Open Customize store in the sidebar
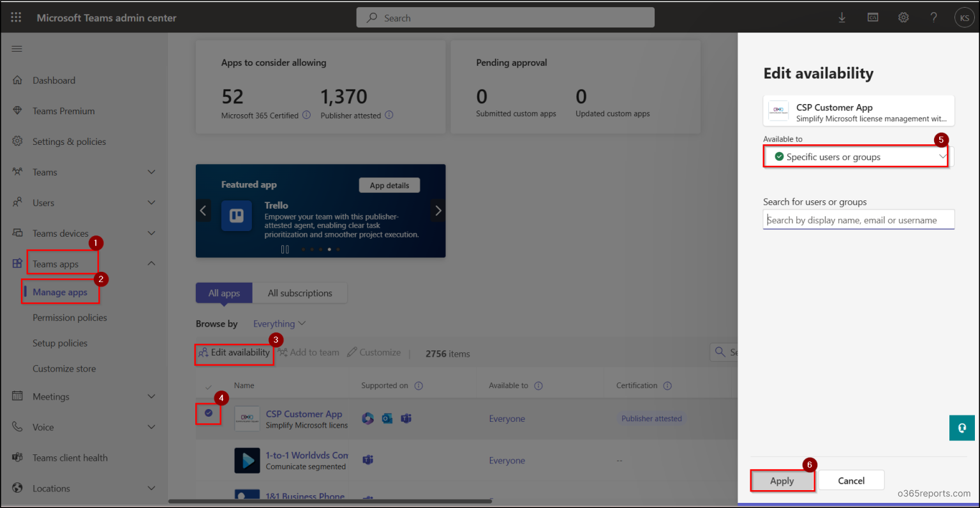The height and width of the screenshot is (508, 980). [64, 369]
